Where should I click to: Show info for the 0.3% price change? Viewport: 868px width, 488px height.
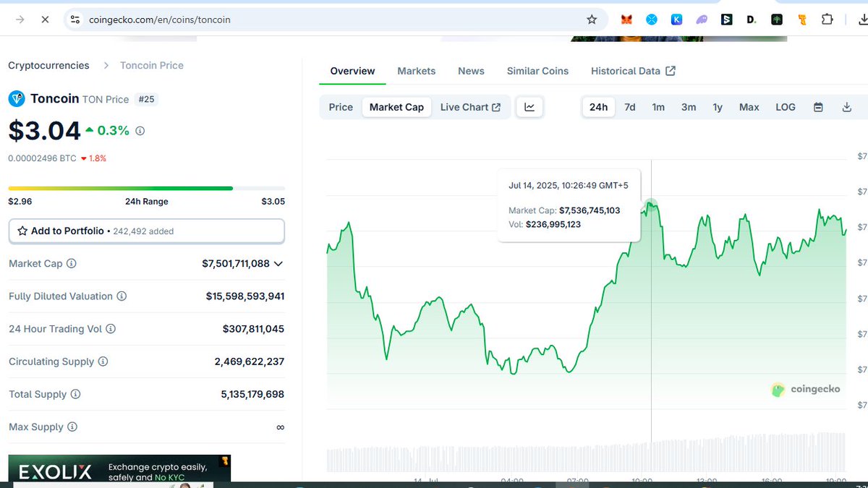[140, 131]
